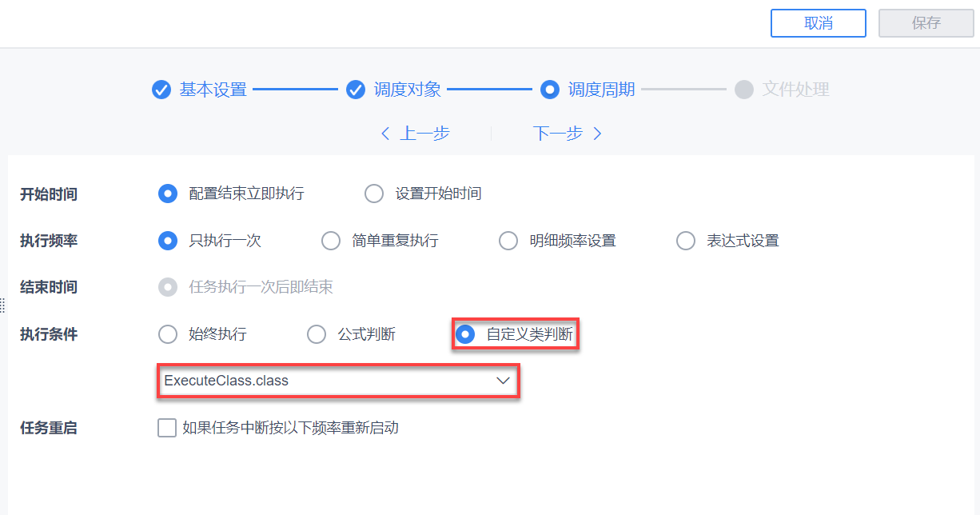Click the 文件处理 step circle icon
The height and width of the screenshot is (515, 980).
[x=744, y=90]
